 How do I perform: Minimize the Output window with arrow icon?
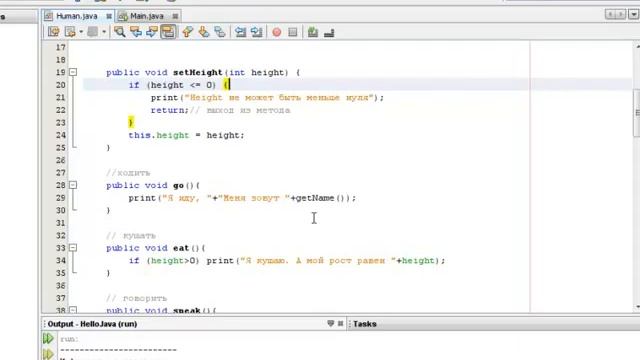[331, 324]
